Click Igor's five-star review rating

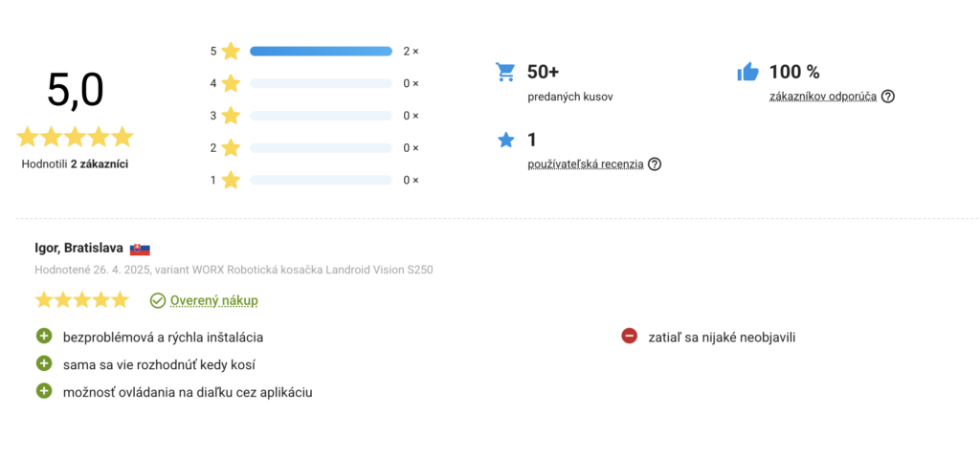pos(82,300)
